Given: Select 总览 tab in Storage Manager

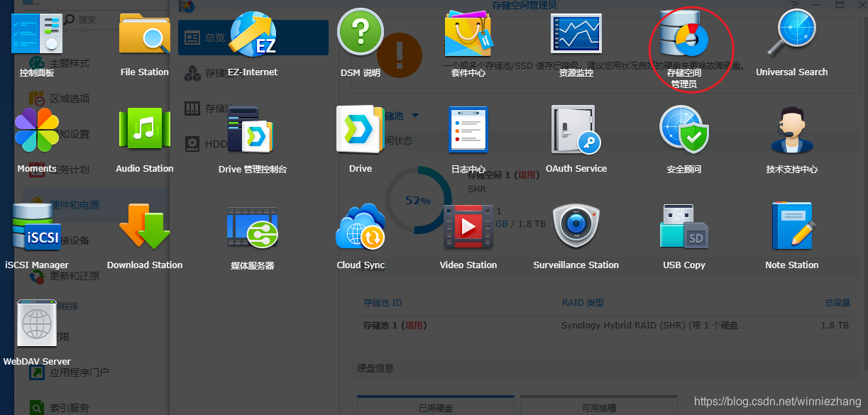Looking at the screenshot, I should point(253,38).
